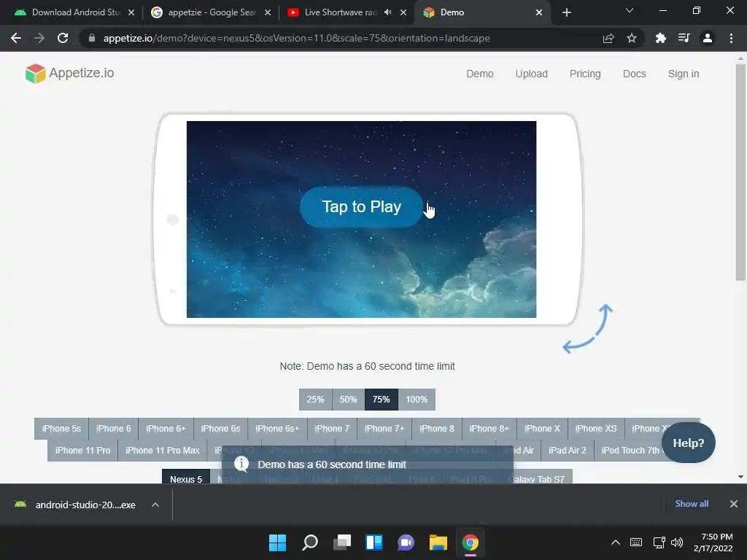This screenshot has width=747, height=560.
Task: Choose the iPhone X device
Action: point(542,429)
